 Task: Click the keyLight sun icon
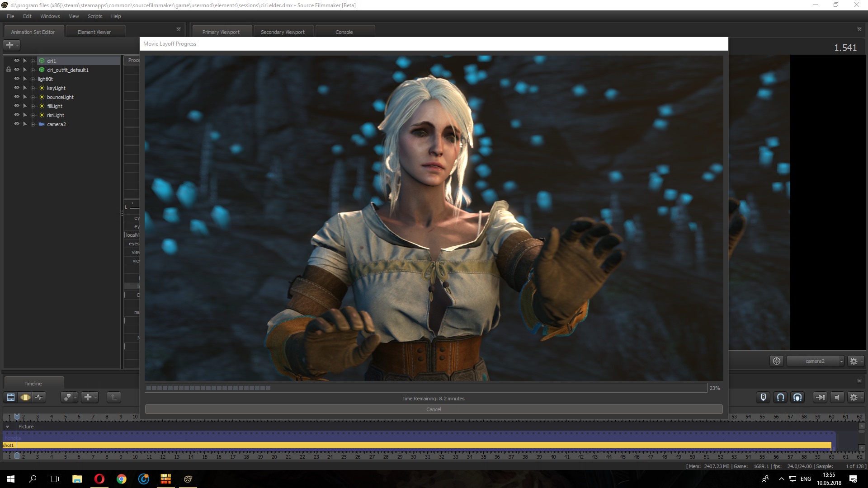(x=42, y=88)
